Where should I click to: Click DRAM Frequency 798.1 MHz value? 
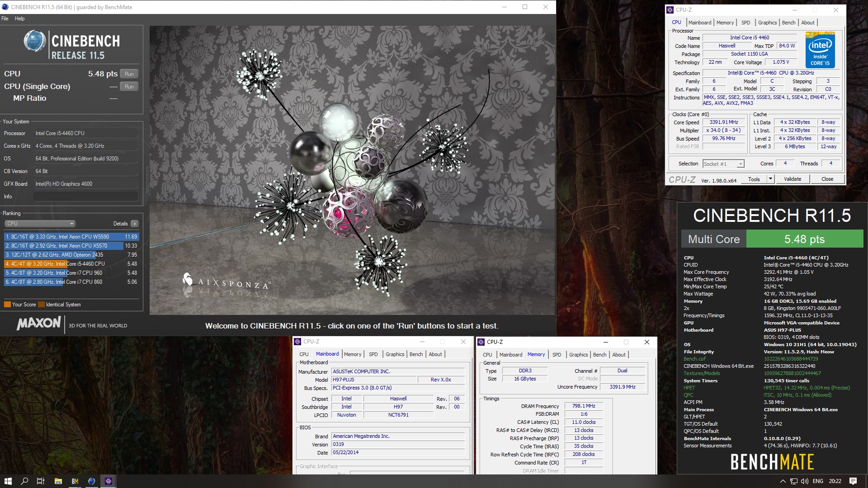(x=584, y=406)
